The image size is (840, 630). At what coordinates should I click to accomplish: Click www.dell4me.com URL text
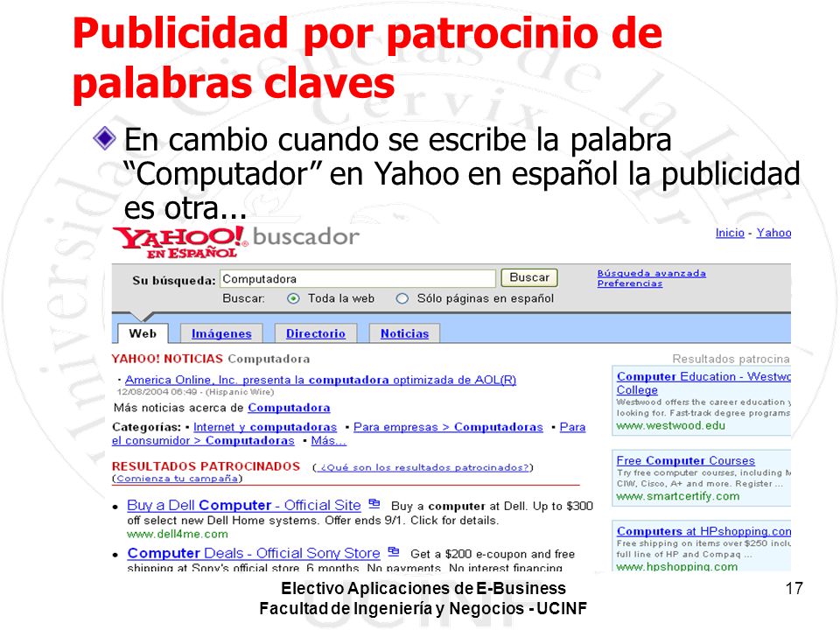[x=178, y=534]
